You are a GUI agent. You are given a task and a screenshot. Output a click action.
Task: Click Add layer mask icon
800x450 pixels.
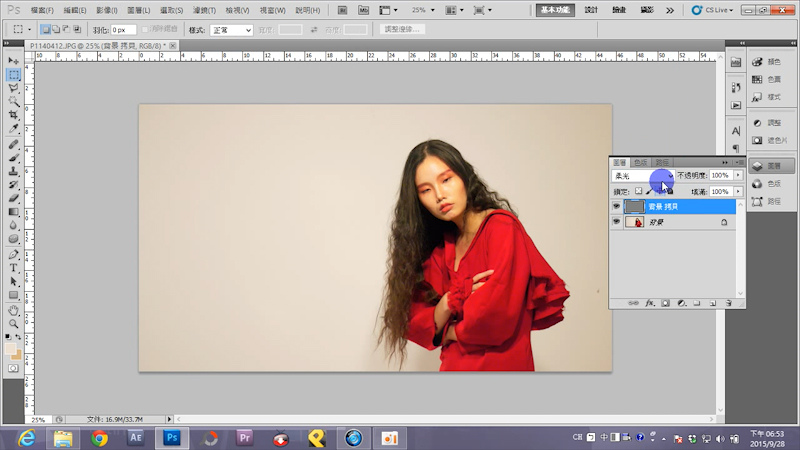pyautogui.click(x=665, y=303)
